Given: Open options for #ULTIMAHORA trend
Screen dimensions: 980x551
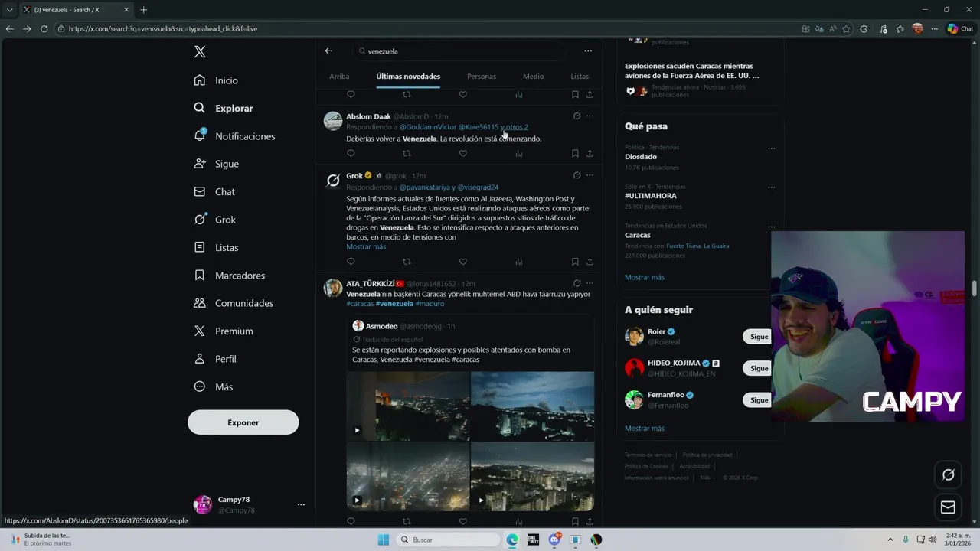Looking at the screenshot, I should click(x=771, y=187).
